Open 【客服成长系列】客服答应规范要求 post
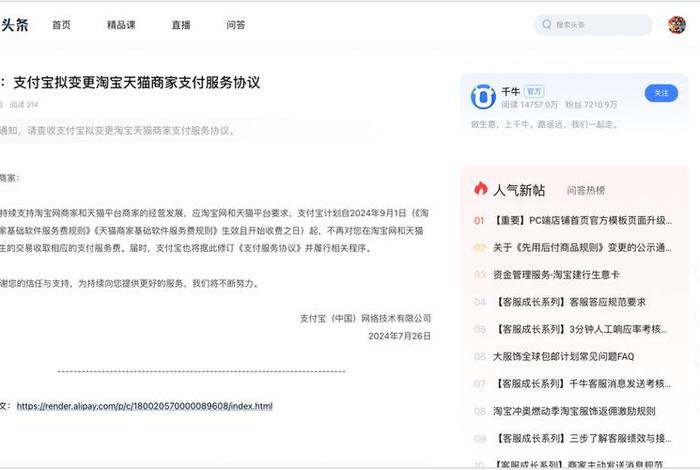The width and height of the screenshot is (700, 470). point(569,302)
